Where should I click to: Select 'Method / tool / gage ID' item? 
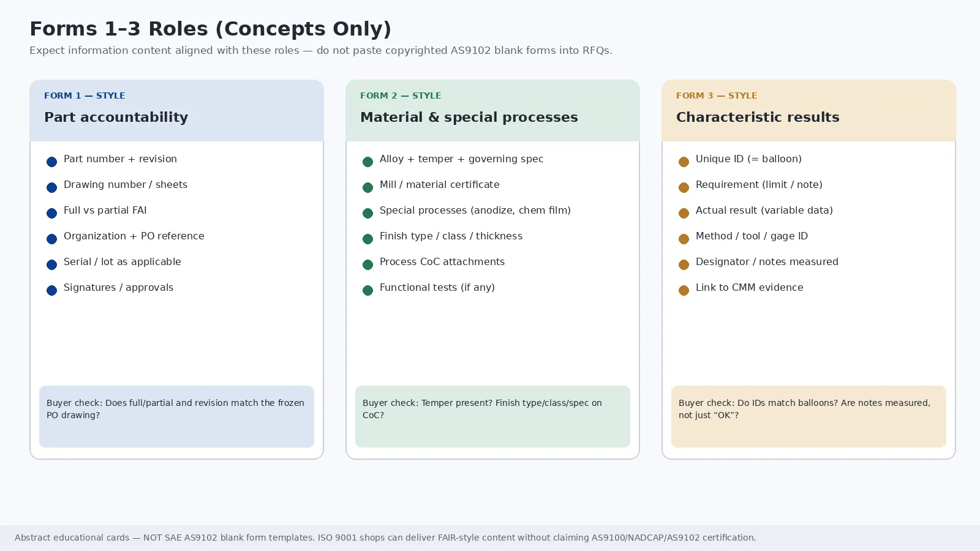coord(752,236)
